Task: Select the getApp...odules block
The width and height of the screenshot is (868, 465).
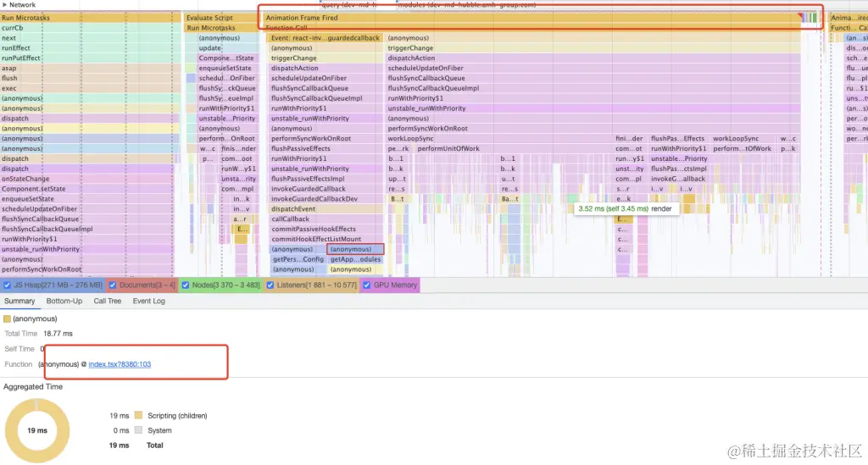Action: coord(355,259)
